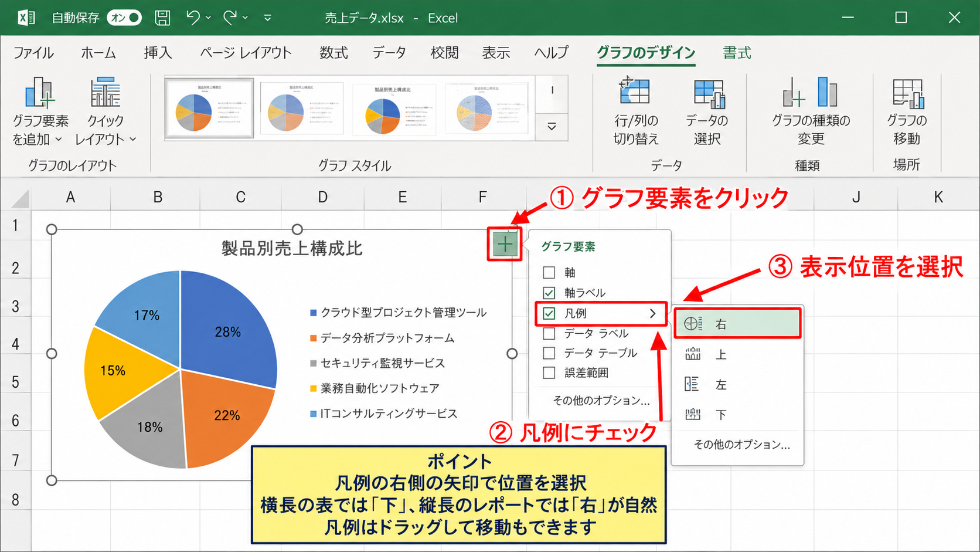This screenshot has width=980, height=552.
Task: Select the third chart style thumbnail
Action: (394, 109)
